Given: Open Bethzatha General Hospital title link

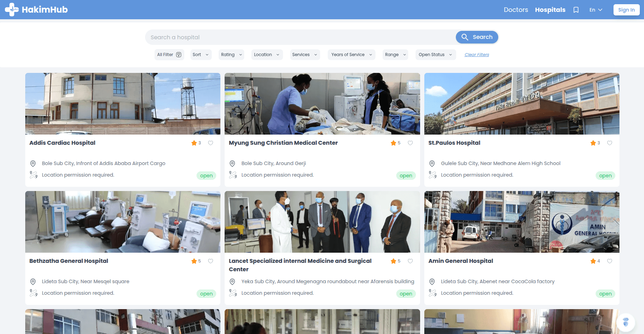Looking at the screenshot, I should (x=69, y=261).
